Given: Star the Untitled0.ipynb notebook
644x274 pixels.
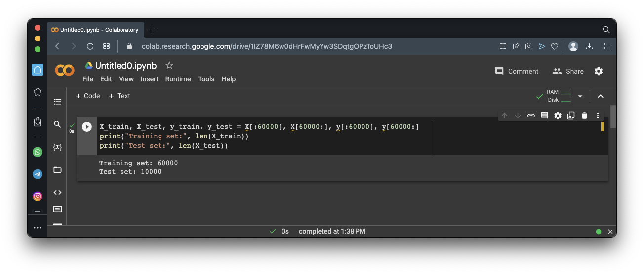Looking at the screenshot, I should click(x=169, y=65).
